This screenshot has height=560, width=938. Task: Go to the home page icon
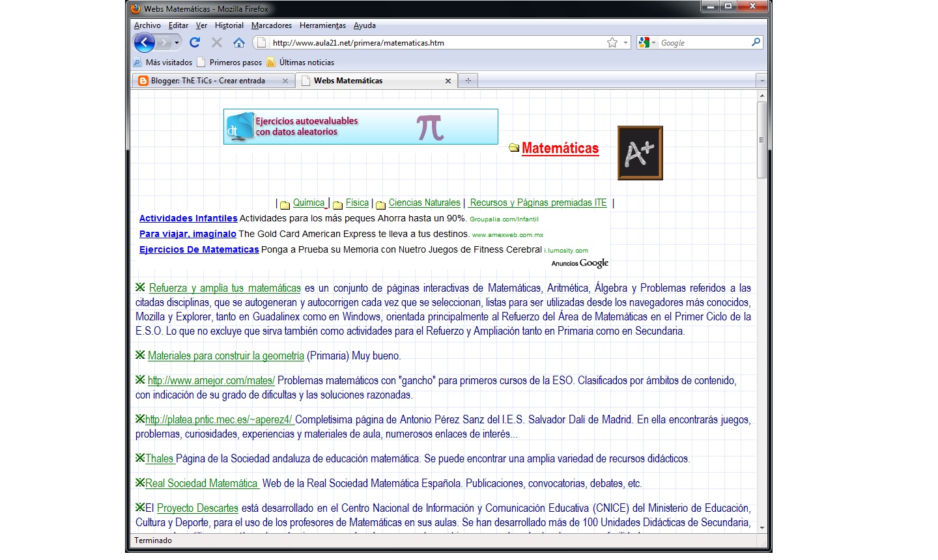click(x=239, y=42)
